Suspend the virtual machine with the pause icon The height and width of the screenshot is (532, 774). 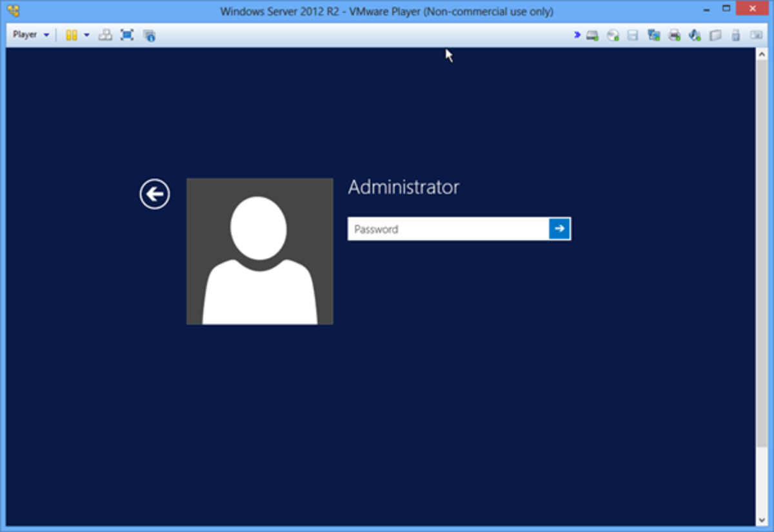point(72,35)
